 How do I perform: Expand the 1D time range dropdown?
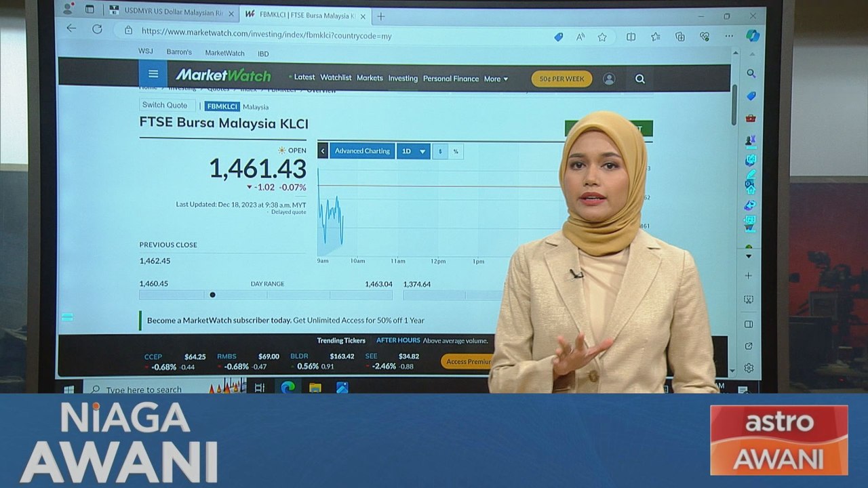tap(413, 151)
